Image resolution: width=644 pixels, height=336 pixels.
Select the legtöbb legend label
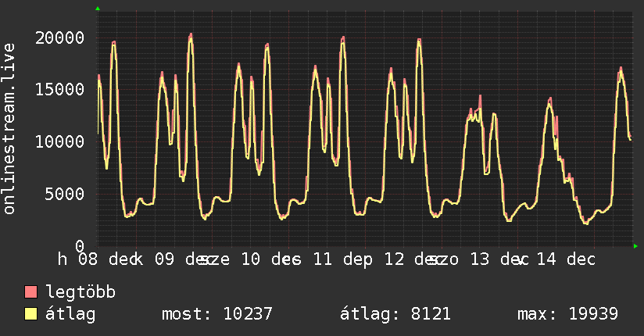coord(80,292)
